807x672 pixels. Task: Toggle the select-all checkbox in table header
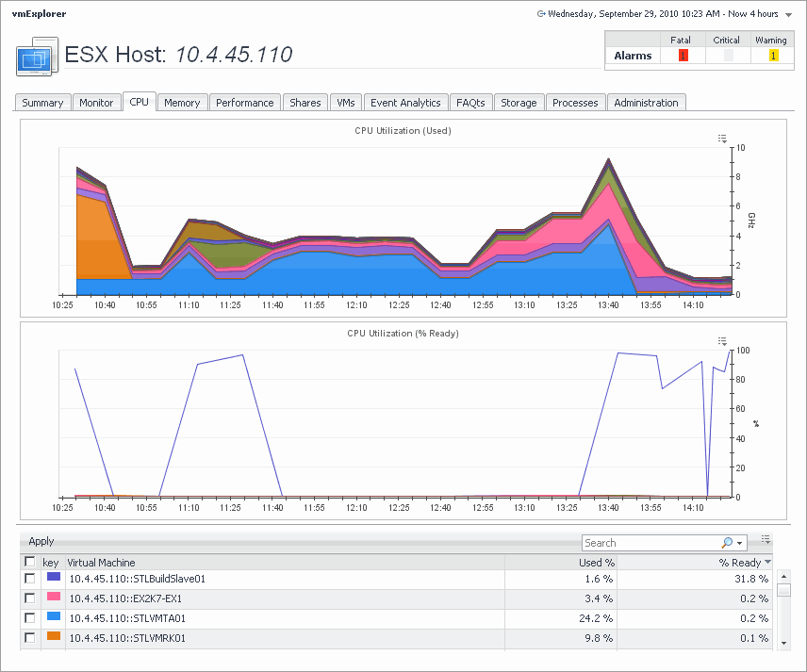click(30, 562)
